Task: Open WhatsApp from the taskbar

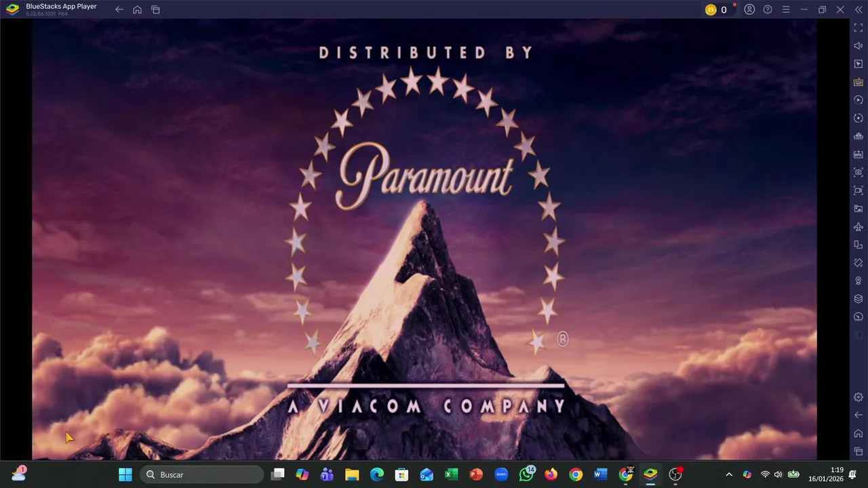Action: pos(527,474)
